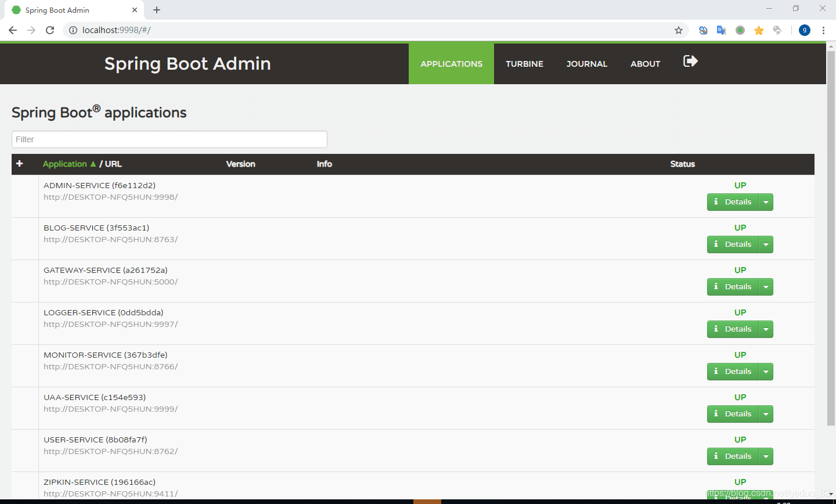
Task: Click the logout icon in navbar
Action: (x=690, y=61)
